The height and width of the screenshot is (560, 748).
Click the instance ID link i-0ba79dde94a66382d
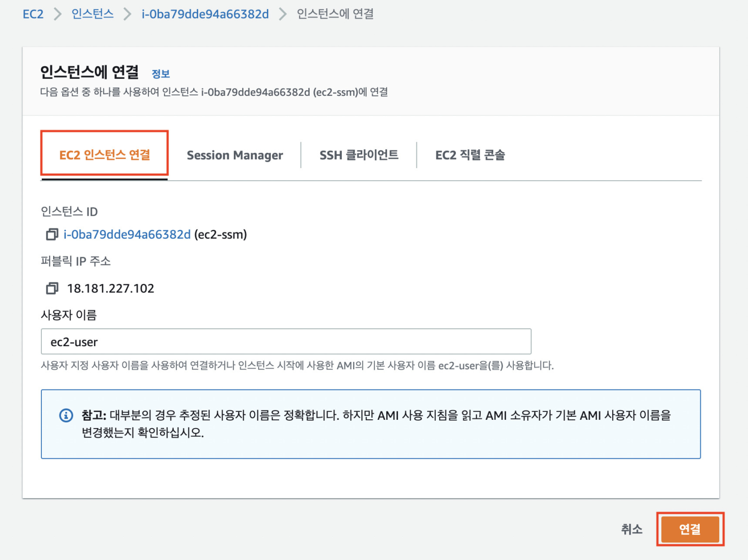point(127,234)
